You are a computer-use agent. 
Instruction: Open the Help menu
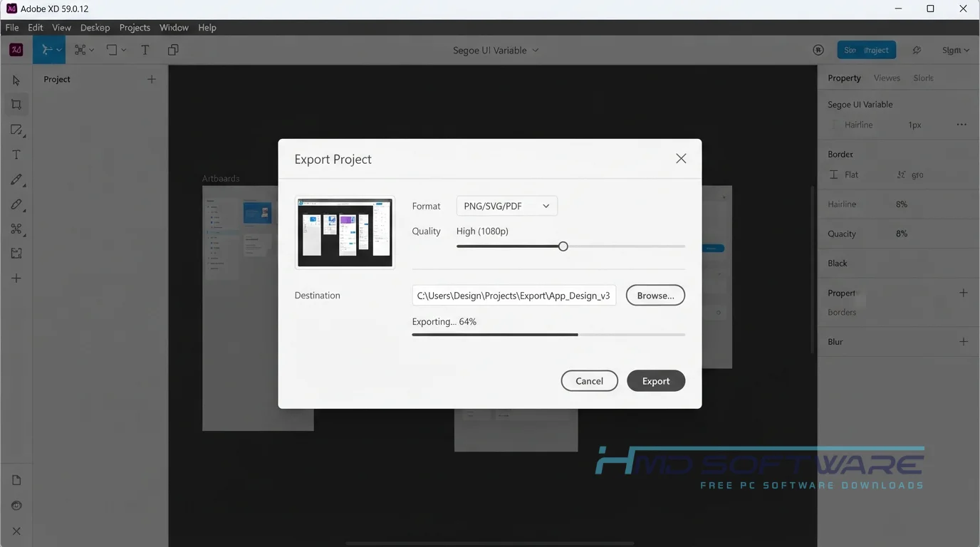coord(207,27)
